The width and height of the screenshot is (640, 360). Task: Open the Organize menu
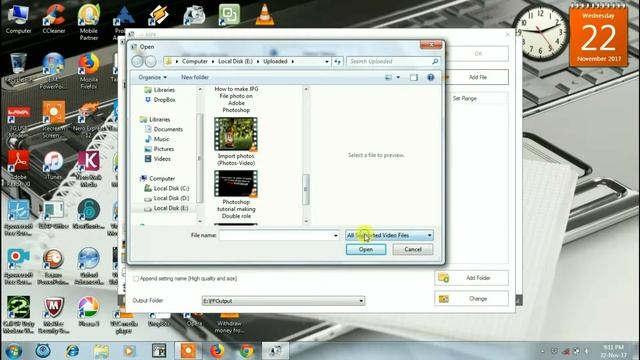click(152, 77)
